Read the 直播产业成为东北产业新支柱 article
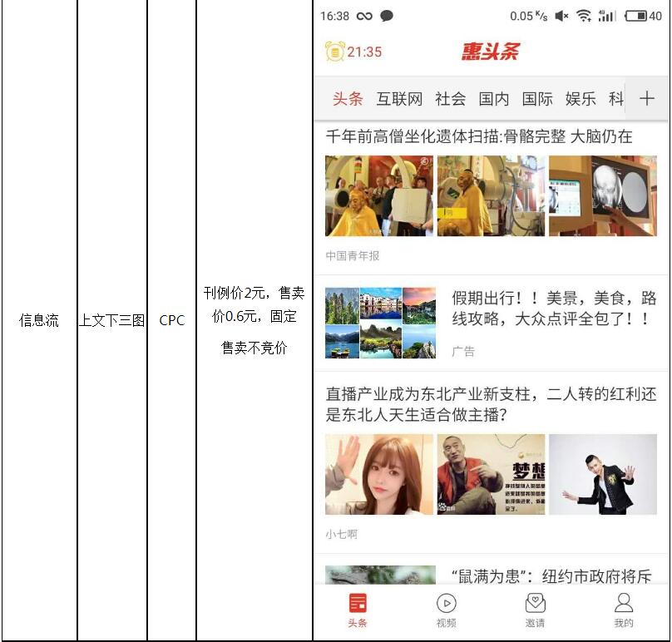This screenshot has width=672, height=642. [x=491, y=403]
